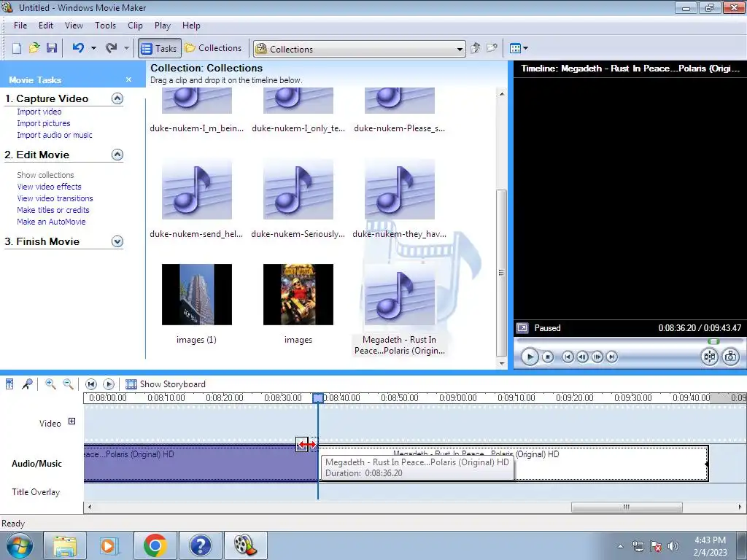
Task: Click the Forward button in the preview controls
Action: [612, 357]
